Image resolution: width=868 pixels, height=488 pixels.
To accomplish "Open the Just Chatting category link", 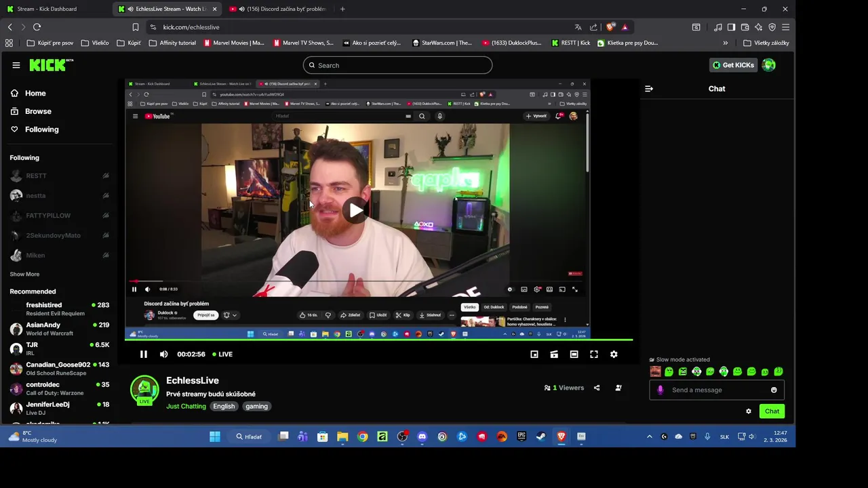I will [186, 406].
